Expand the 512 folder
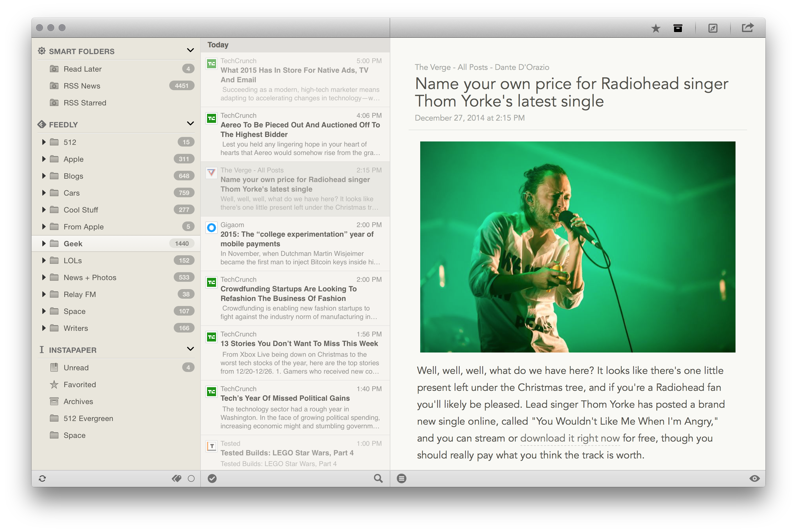The image size is (797, 532). [x=43, y=142]
